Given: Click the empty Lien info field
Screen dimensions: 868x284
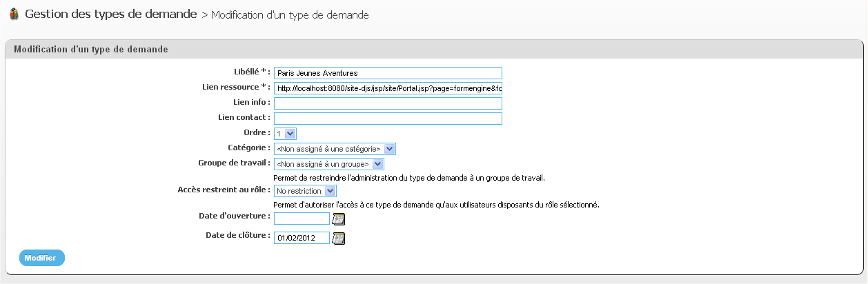Looking at the screenshot, I should (388, 103).
